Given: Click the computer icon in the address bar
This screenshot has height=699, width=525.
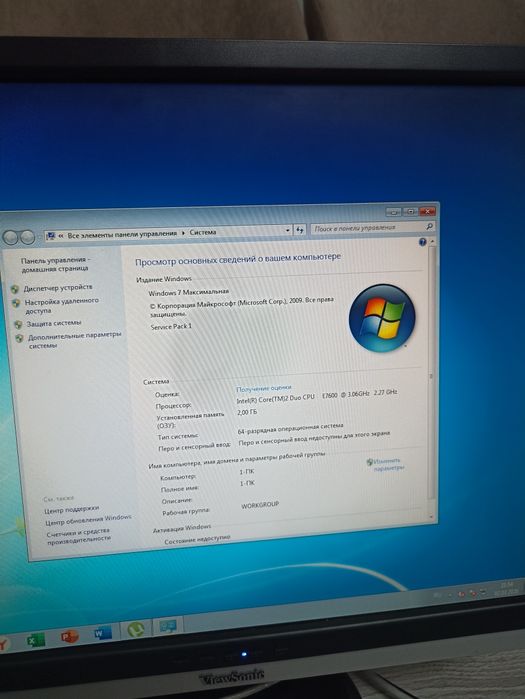Looking at the screenshot, I should point(51,235).
